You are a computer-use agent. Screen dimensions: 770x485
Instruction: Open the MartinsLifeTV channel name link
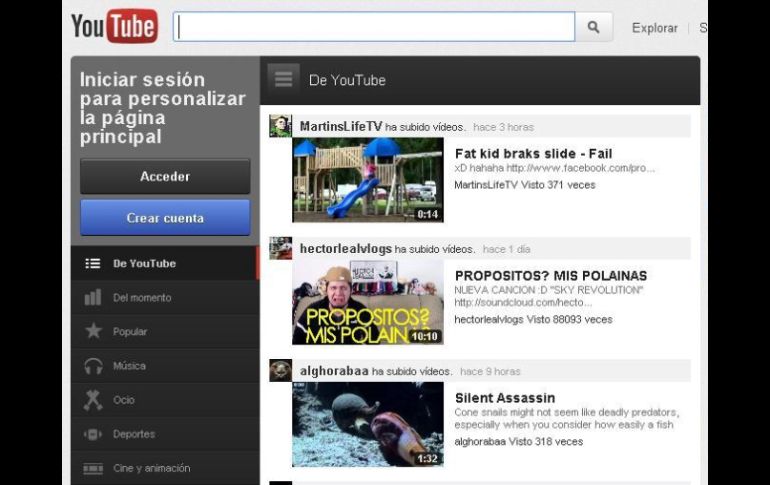341,126
